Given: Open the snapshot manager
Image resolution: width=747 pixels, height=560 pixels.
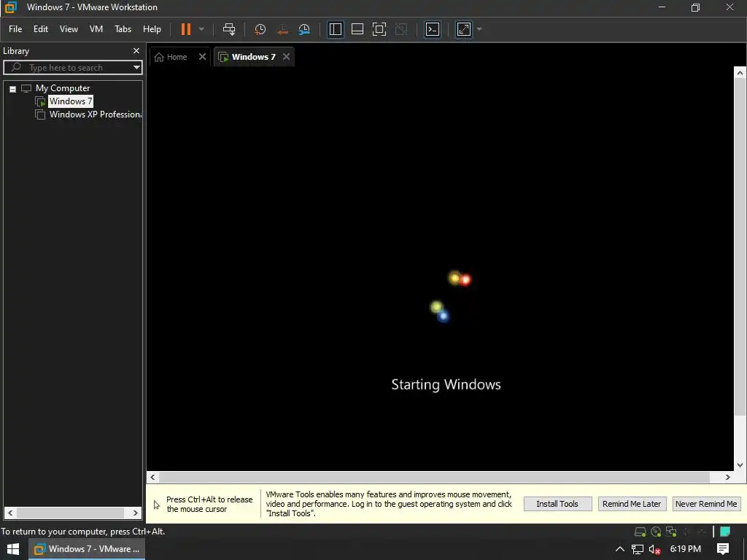Looking at the screenshot, I should coord(304,29).
